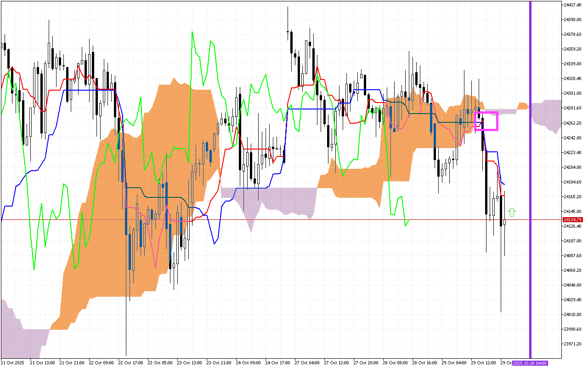Click the 27 Oct 04:00 time label

tap(307, 363)
